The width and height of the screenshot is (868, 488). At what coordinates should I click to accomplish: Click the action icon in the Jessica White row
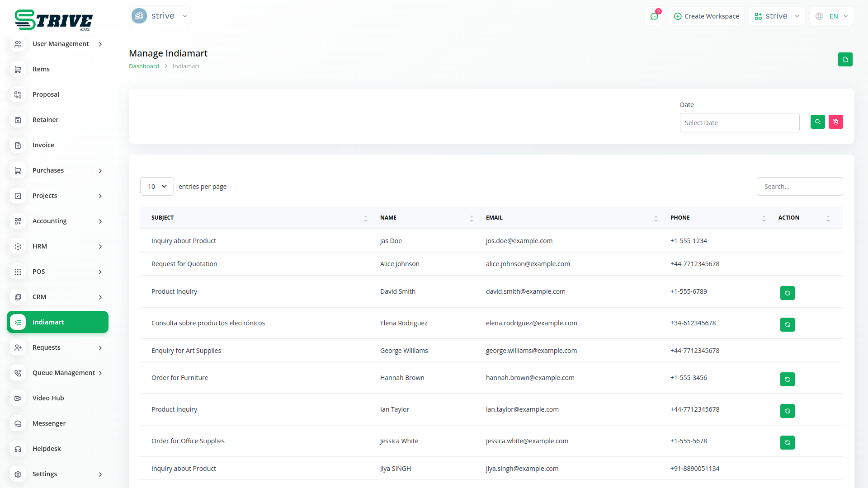[787, 443]
